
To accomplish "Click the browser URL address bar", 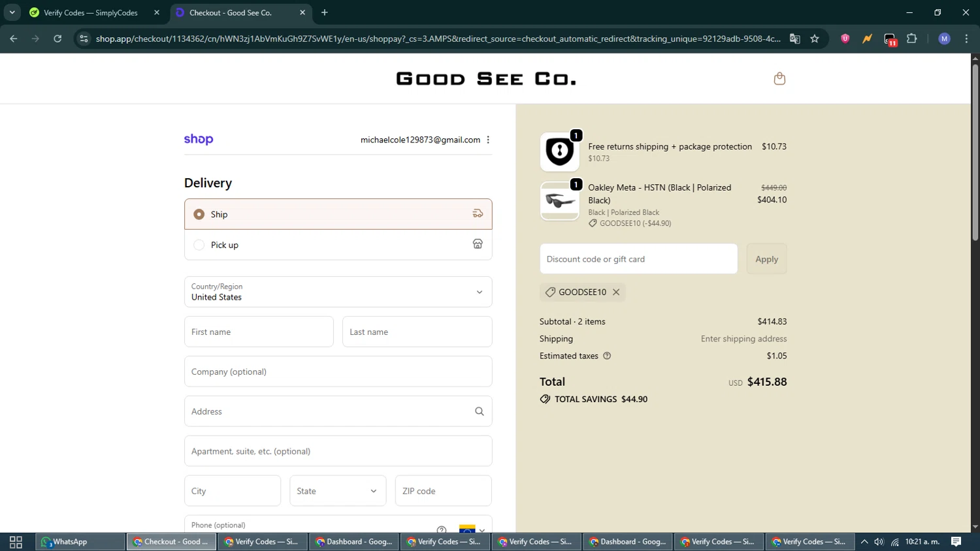I will coord(438,39).
